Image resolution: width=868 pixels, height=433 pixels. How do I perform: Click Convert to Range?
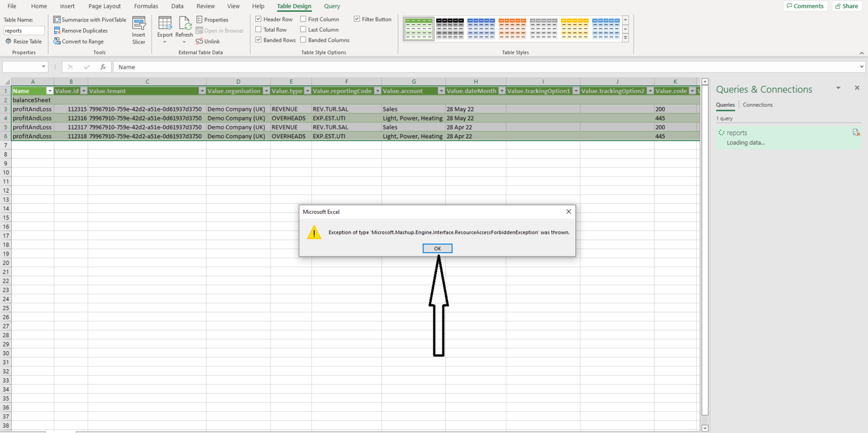pos(79,41)
